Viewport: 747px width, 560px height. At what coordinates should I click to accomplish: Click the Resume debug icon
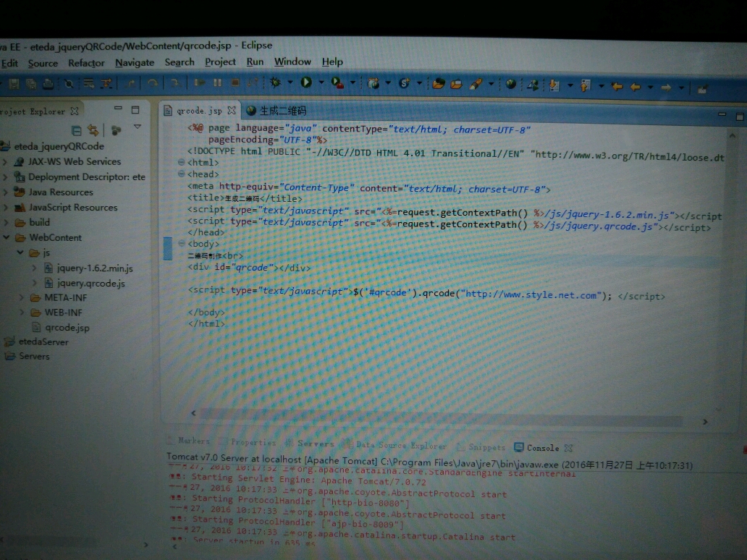pyautogui.click(x=200, y=83)
